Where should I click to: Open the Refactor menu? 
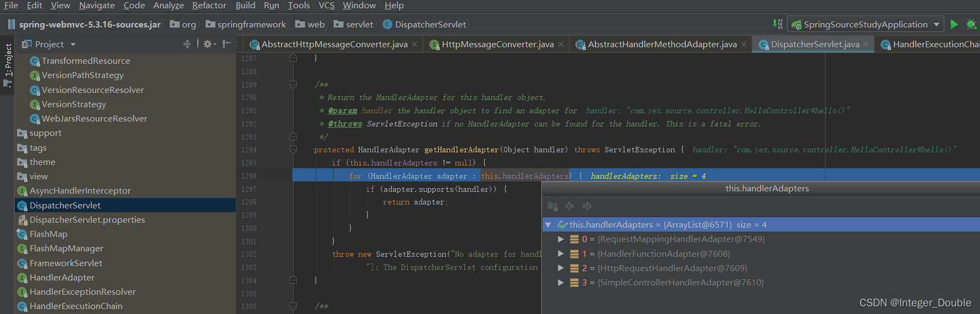(209, 5)
